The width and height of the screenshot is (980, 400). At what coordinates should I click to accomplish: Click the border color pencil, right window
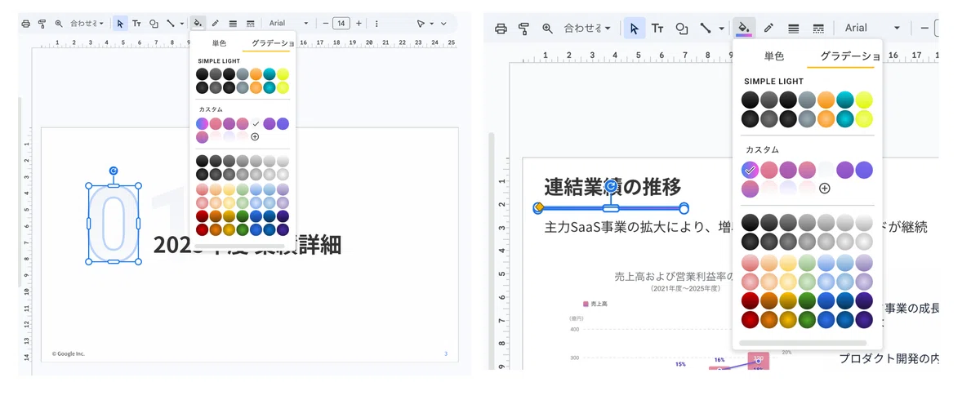click(768, 28)
